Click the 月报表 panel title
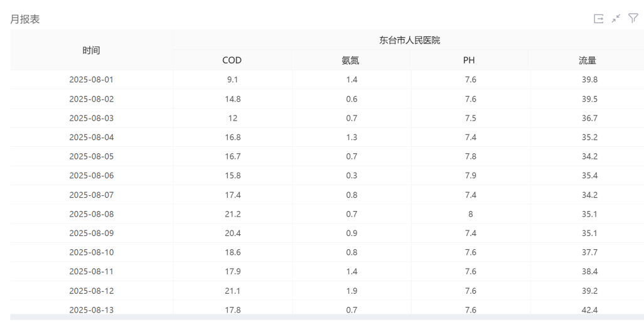 [x=25, y=19]
